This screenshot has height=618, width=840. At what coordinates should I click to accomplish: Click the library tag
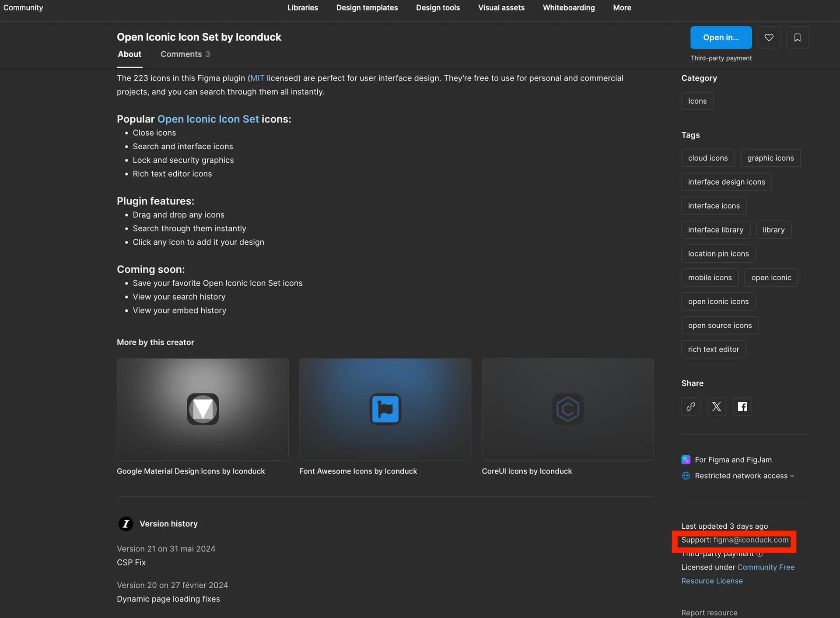point(773,230)
